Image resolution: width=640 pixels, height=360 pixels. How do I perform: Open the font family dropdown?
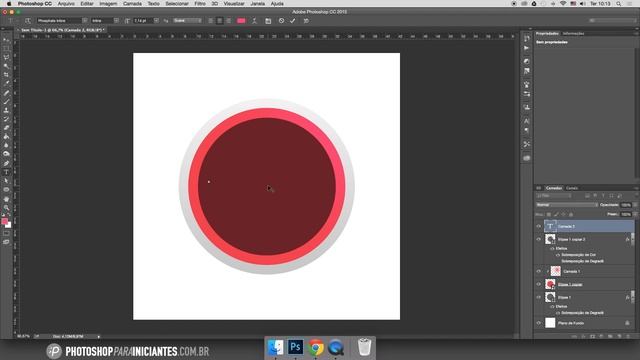click(x=84, y=20)
